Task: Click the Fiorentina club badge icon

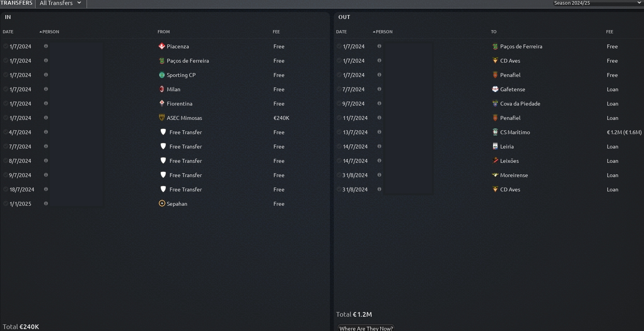Action: [x=162, y=104]
